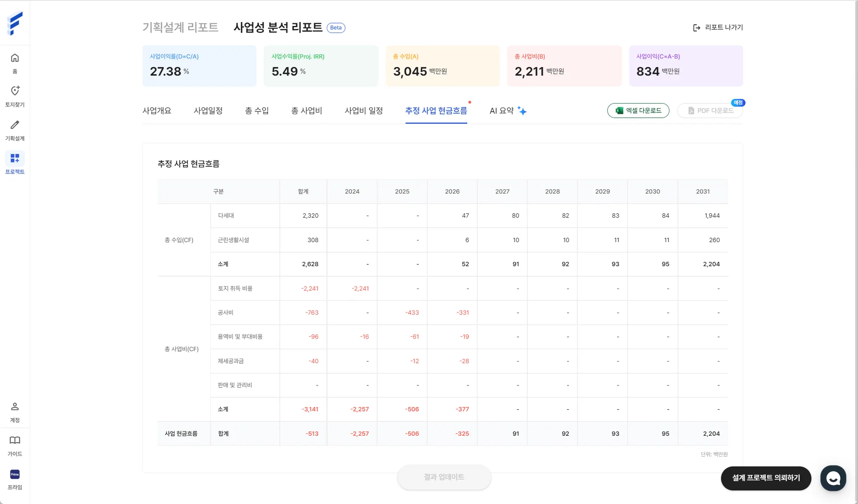The width and height of the screenshot is (858, 504).
Task: Switch to 기획설계 리포트 heading
Action: coord(180,28)
